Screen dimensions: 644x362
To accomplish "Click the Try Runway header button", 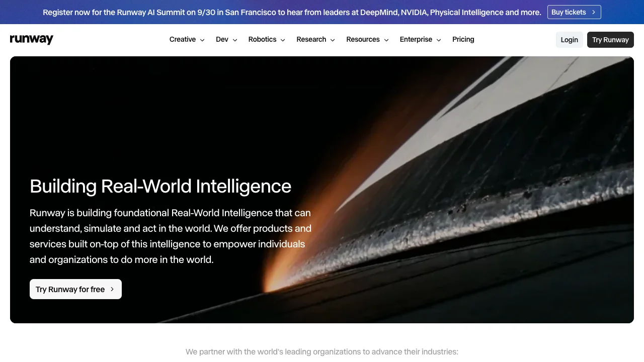I will coord(610,40).
